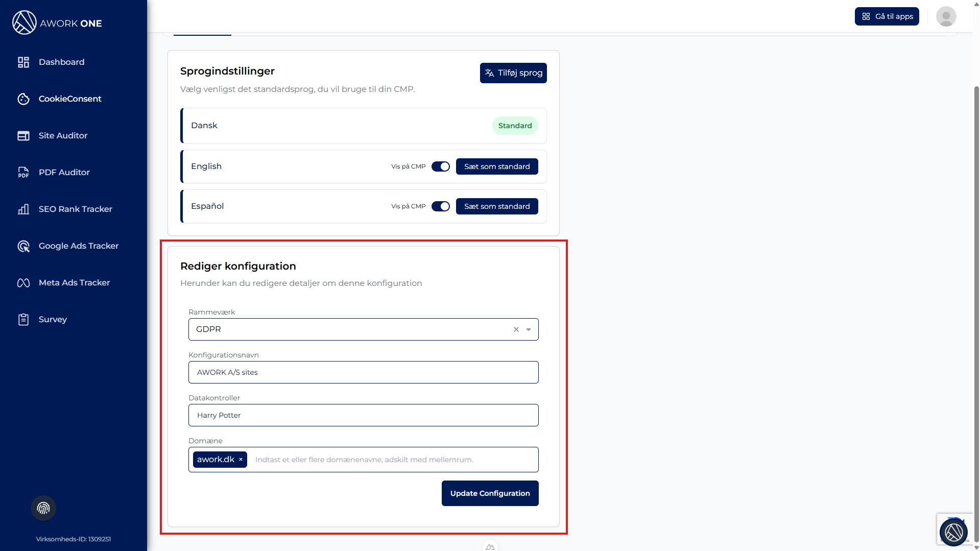Click the Dashboard grid icon in sidebar
This screenshot has width=980, height=551.
(x=23, y=62)
